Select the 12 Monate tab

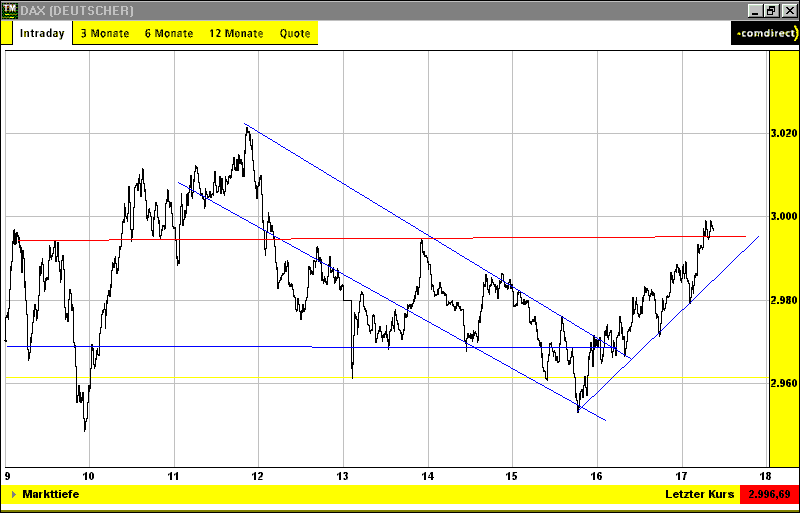point(236,34)
